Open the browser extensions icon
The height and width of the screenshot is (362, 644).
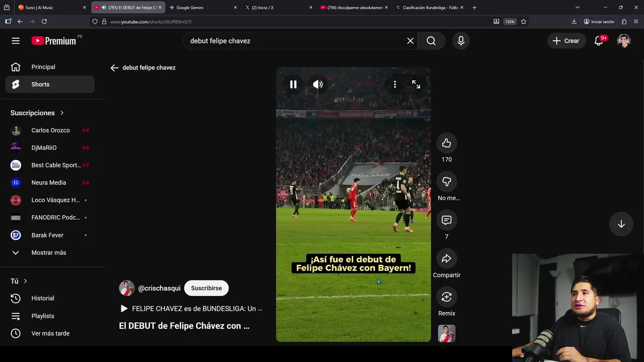624,22
